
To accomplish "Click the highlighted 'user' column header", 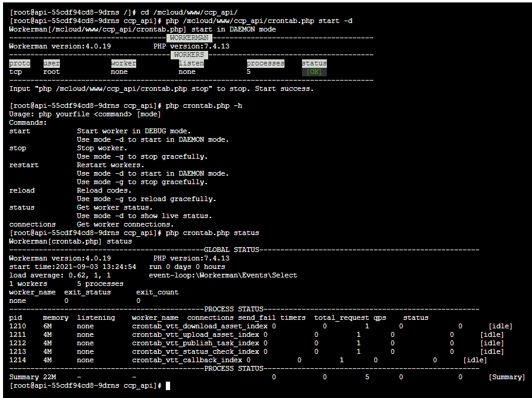I will point(51,63).
